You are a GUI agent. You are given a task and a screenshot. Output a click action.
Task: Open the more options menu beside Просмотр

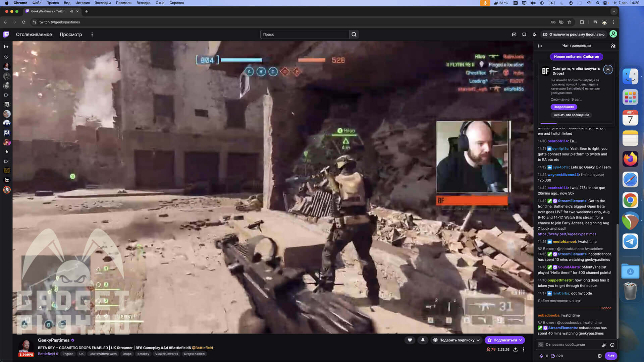92,34
